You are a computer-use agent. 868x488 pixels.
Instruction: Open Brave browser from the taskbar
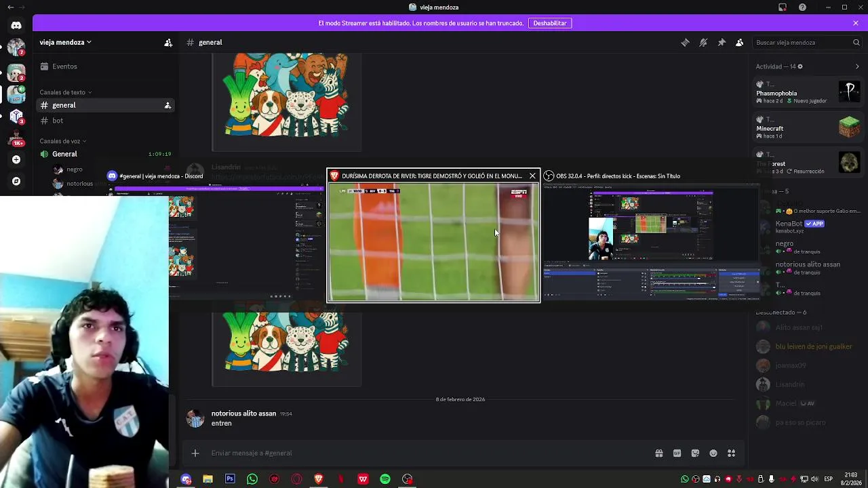click(319, 479)
